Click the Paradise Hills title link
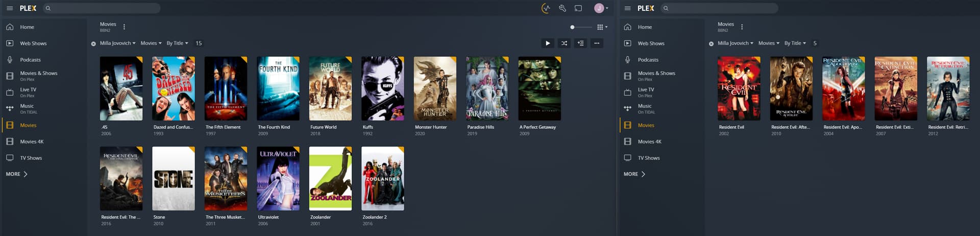 481,127
